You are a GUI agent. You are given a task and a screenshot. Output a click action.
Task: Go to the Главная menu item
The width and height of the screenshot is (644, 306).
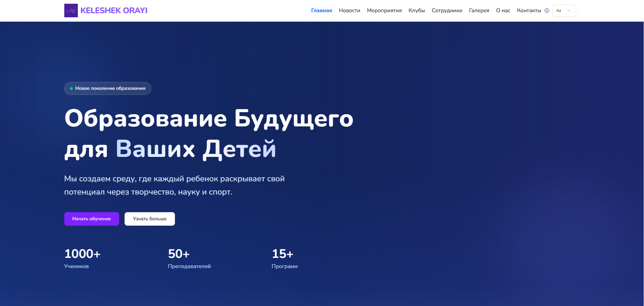point(321,11)
